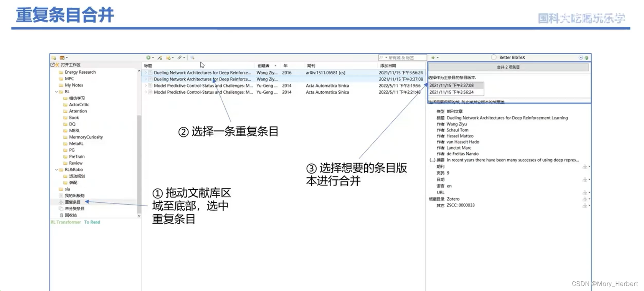This screenshot has height=291, width=644.
Task: Expand the 2016 Dueling Network item row
Action: coord(145,73)
